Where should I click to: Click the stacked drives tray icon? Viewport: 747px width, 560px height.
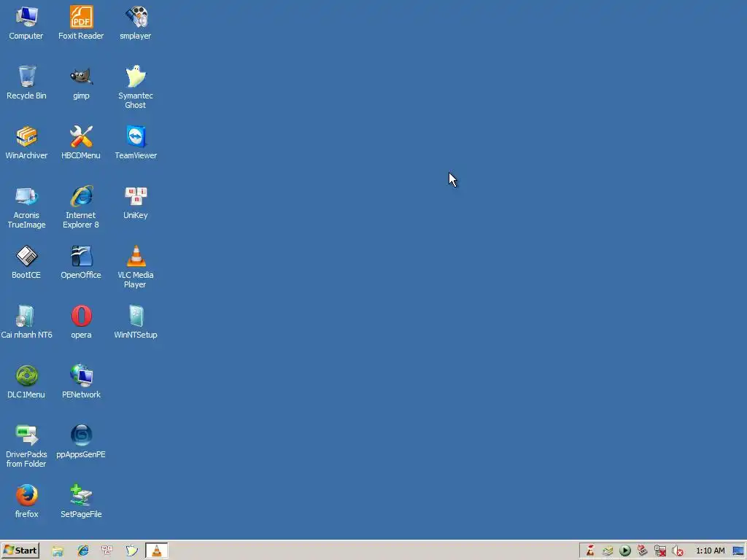[608, 551]
